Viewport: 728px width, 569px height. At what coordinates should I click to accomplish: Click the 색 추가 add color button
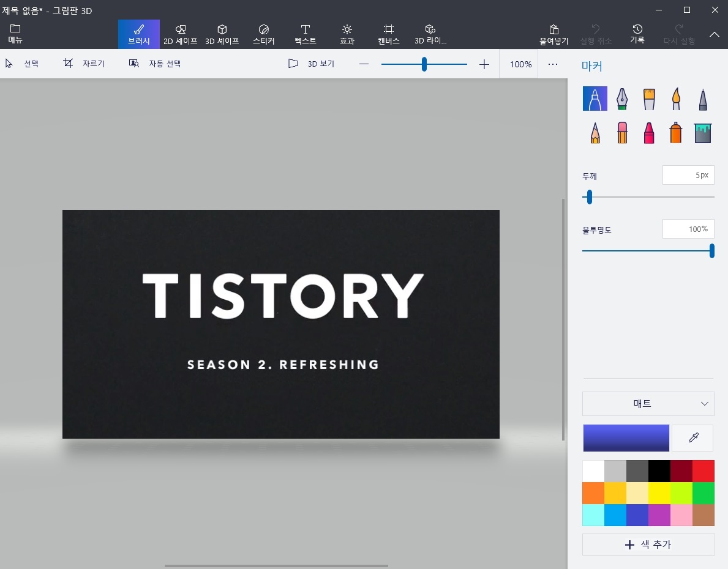tap(648, 545)
